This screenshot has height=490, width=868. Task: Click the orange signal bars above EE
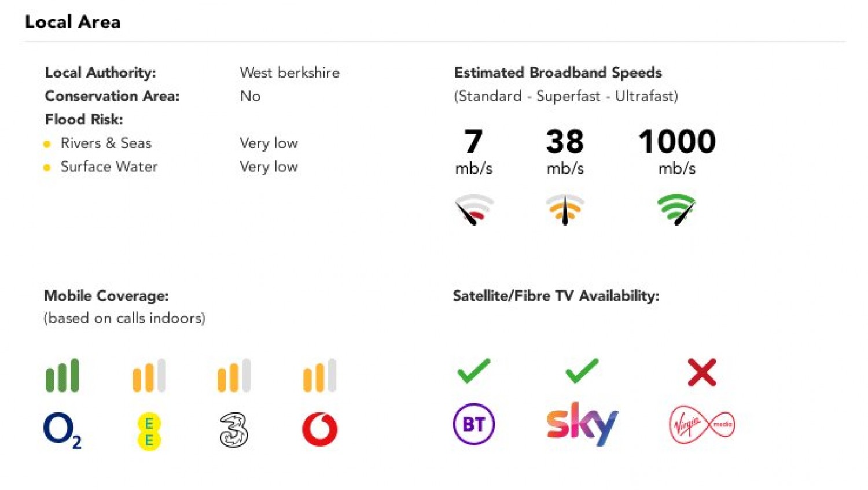point(149,375)
